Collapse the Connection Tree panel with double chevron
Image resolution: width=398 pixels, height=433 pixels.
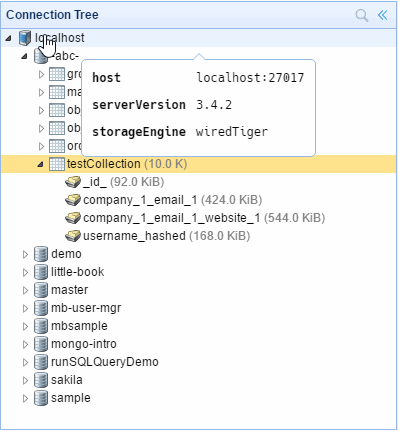(383, 15)
